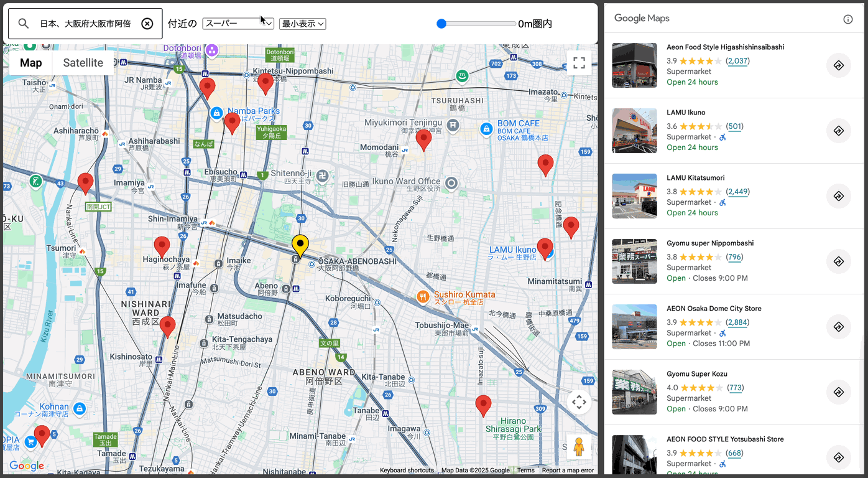Image resolution: width=868 pixels, height=478 pixels.
Task: Click the Google logo on map
Action: point(27,466)
